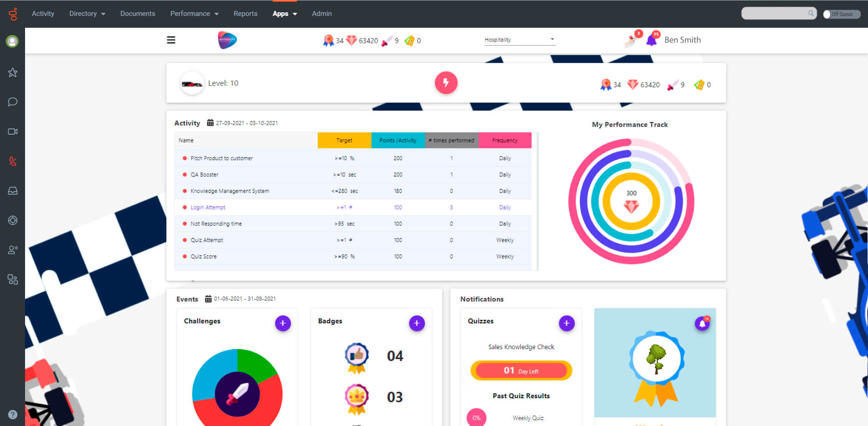Click the plus button on Quizzes card
868x426 pixels.
tap(567, 323)
